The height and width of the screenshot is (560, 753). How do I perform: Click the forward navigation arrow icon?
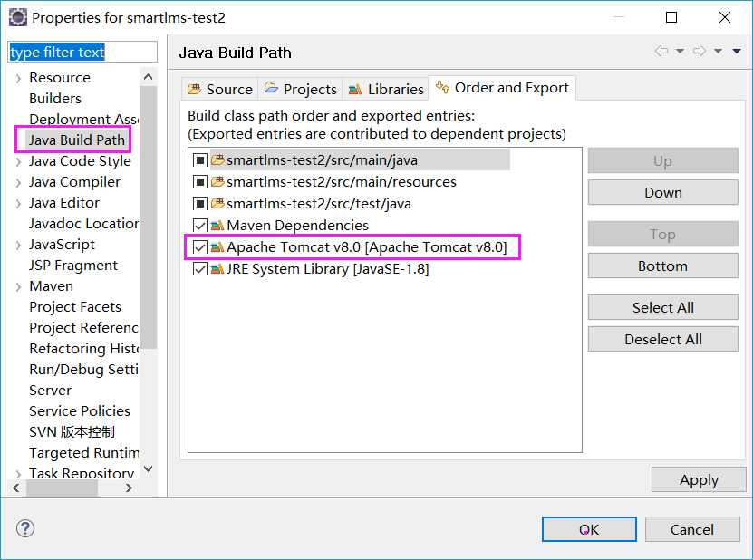pos(700,52)
